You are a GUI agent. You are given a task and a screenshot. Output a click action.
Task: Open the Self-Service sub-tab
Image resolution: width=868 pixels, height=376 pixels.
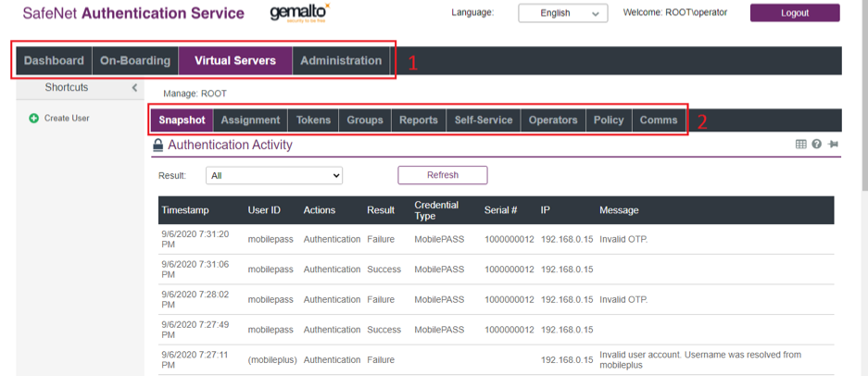click(x=484, y=120)
